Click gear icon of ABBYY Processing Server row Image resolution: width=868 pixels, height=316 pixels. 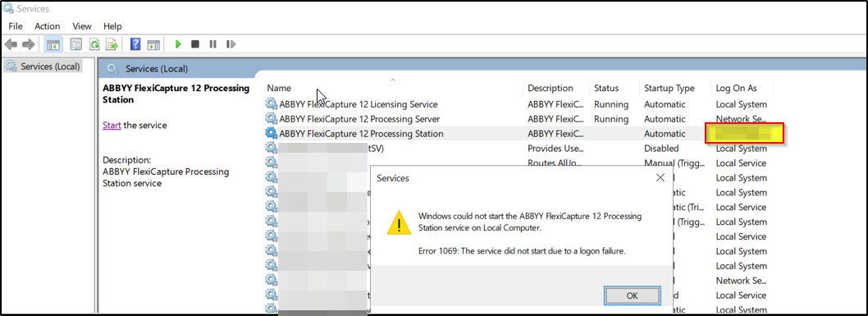pyautogui.click(x=272, y=118)
